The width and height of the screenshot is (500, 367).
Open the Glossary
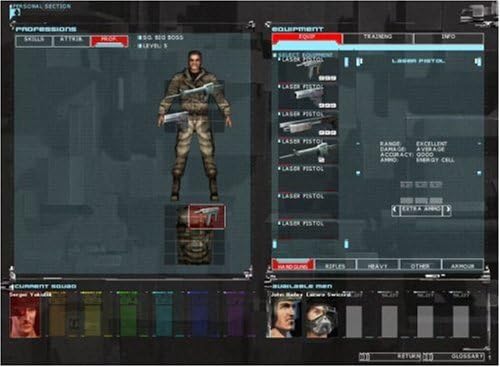click(454, 356)
